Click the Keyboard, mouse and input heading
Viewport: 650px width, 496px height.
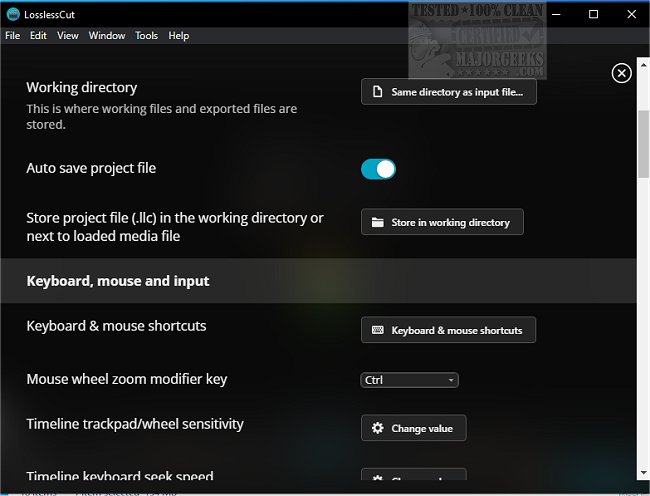(x=118, y=281)
